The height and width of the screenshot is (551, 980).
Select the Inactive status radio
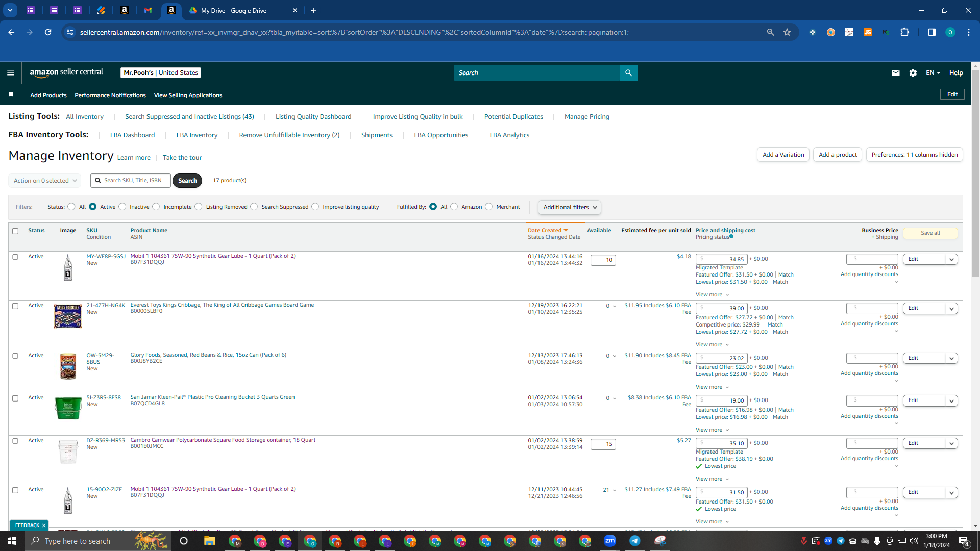pyautogui.click(x=122, y=207)
